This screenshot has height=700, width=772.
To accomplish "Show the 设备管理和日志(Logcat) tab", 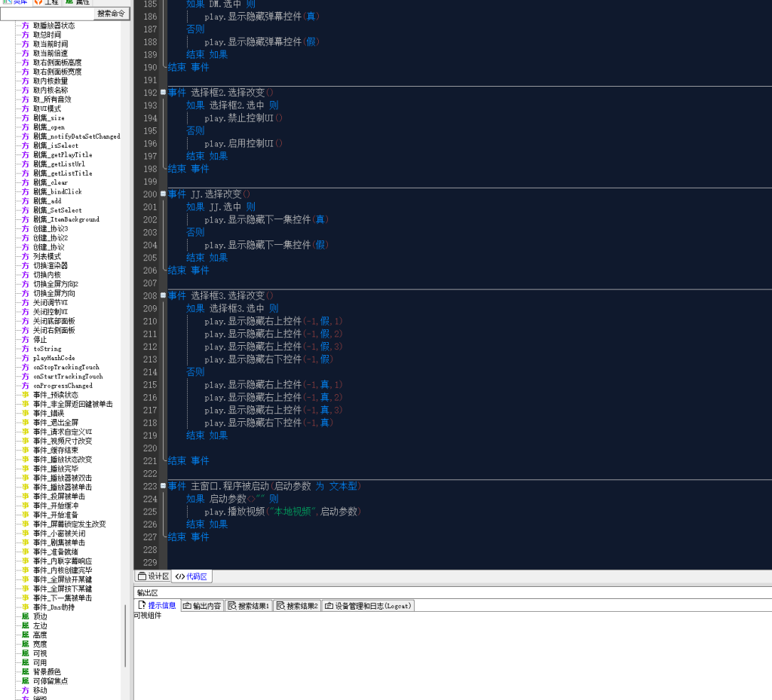I will coord(368,606).
